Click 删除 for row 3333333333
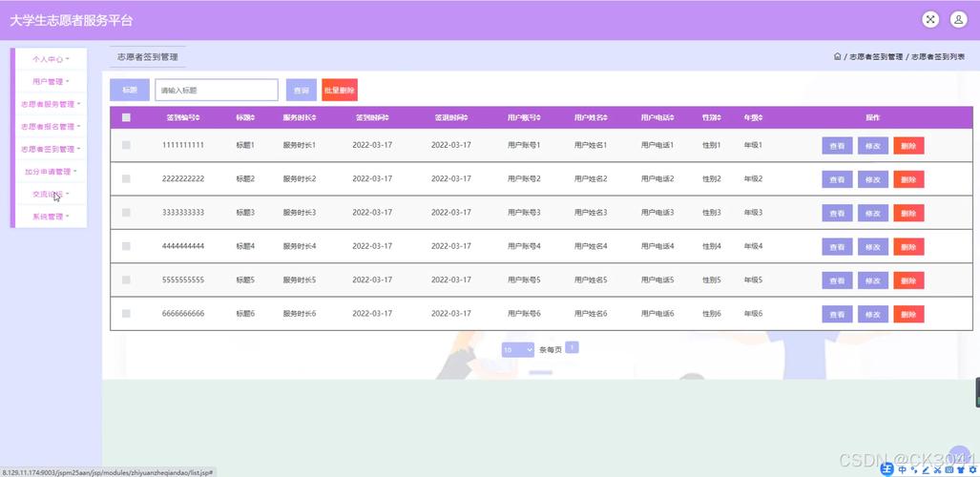This screenshot has width=980, height=477. [908, 213]
